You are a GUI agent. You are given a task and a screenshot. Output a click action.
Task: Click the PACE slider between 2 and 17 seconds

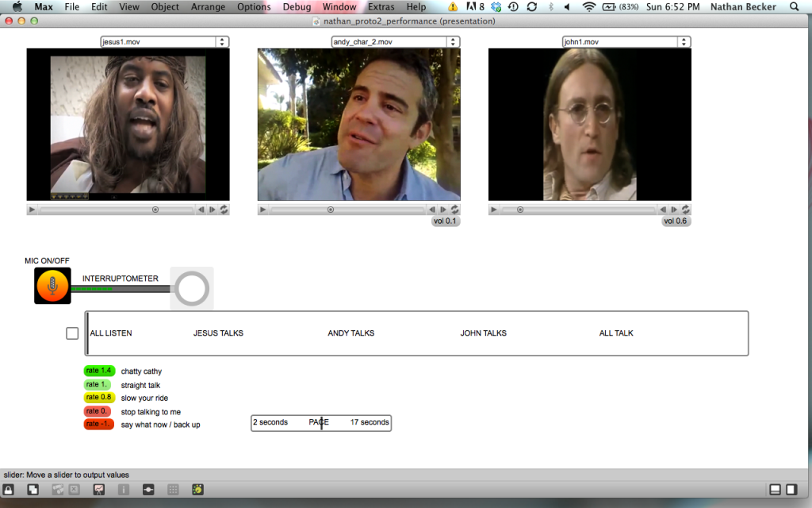pyautogui.click(x=321, y=422)
